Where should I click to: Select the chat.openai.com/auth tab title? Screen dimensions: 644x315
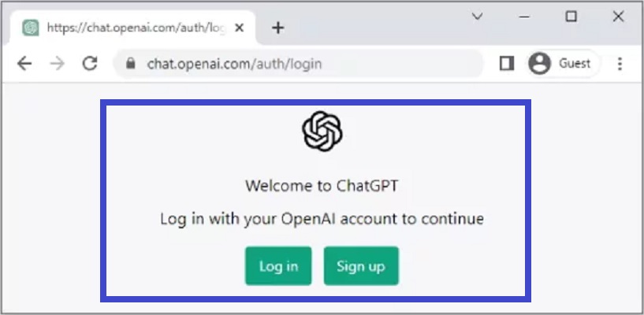pos(136,28)
